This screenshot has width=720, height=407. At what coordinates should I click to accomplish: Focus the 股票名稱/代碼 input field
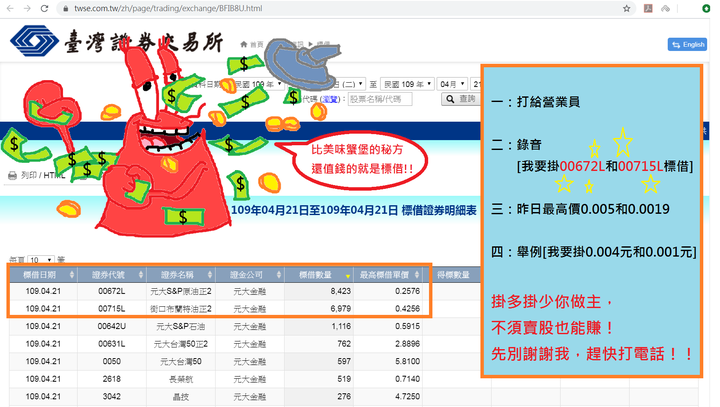click(380, 99)
